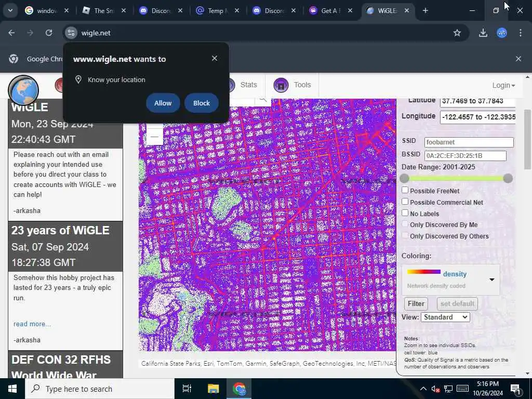Open the Stats menu icon
This screenshot has width=532, height=399.
click(230, 85)
